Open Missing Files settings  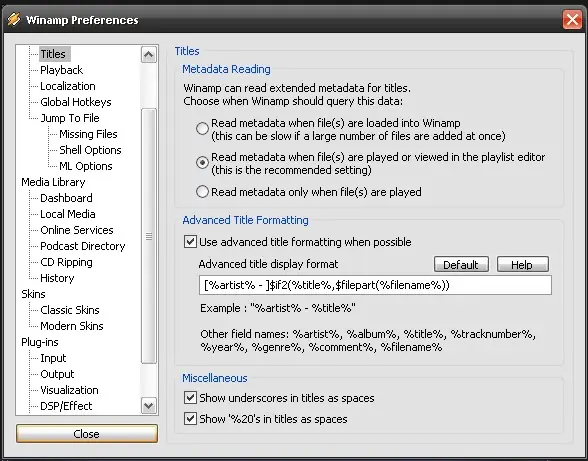[x=88, y=134]
